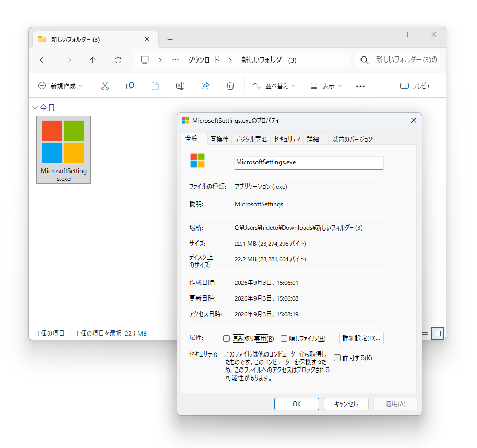Expand chevron after the PC icon in address bar
Image resolution: width=477 pixels, height=448 pixels.
[x=160, y=60]
